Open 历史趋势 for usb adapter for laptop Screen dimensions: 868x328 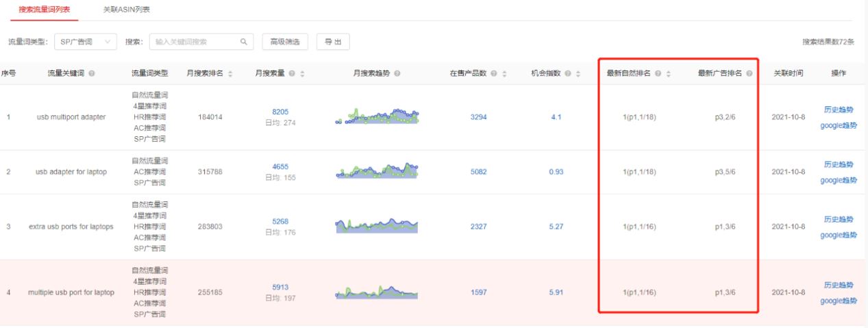[x=839, y=164]
